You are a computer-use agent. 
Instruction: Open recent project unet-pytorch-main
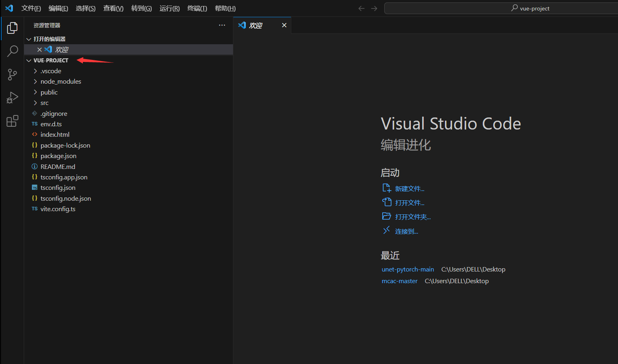408,269
